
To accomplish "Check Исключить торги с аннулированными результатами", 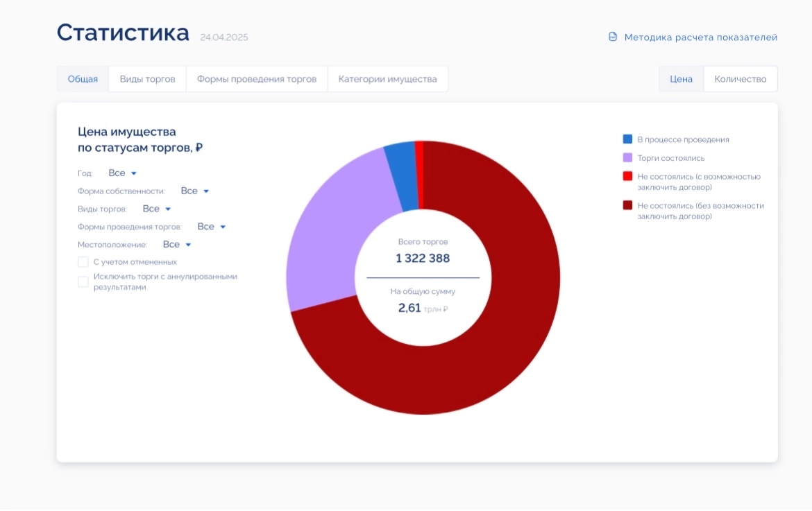I will 83,279.
